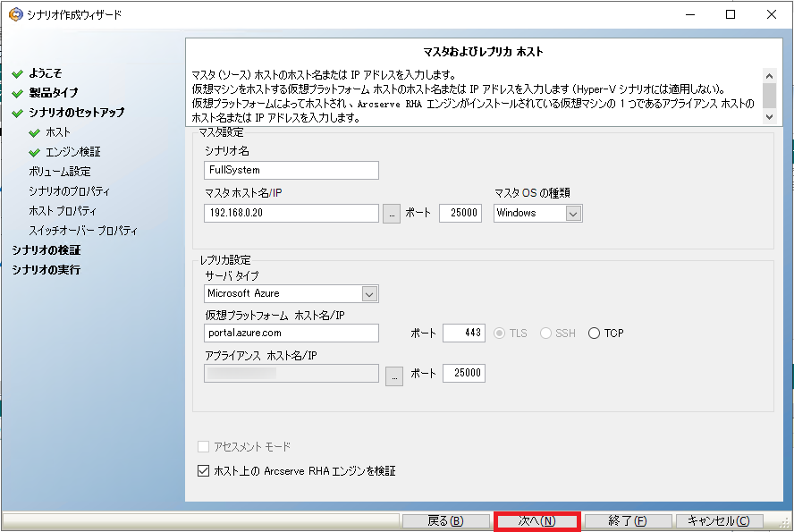Select the TCP radio button

click(x=594, y=334)
